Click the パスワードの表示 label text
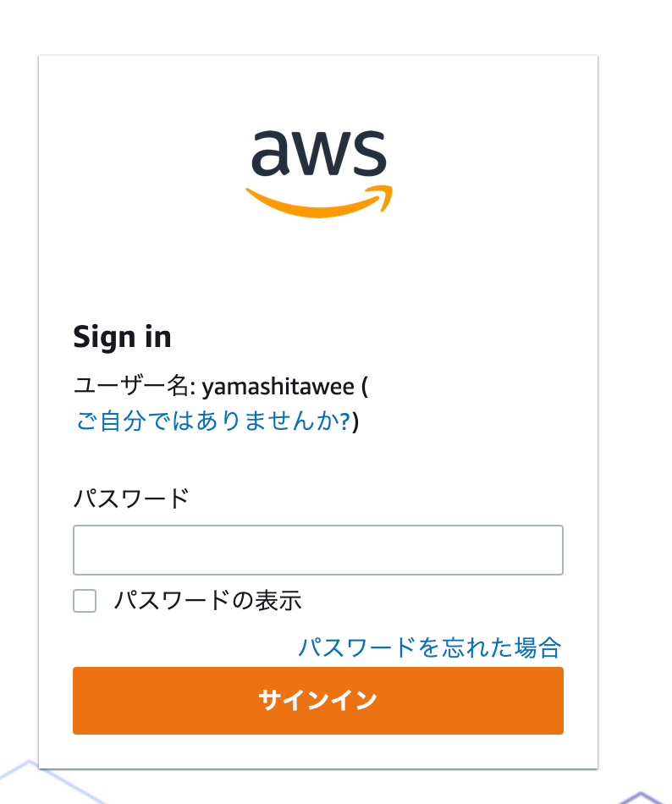The height and width of the screenshot is (804, 672). [207, 600]
